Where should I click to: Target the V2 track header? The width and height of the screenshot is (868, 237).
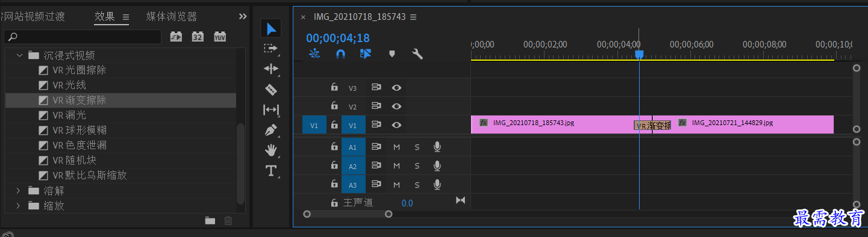point(353,106)
